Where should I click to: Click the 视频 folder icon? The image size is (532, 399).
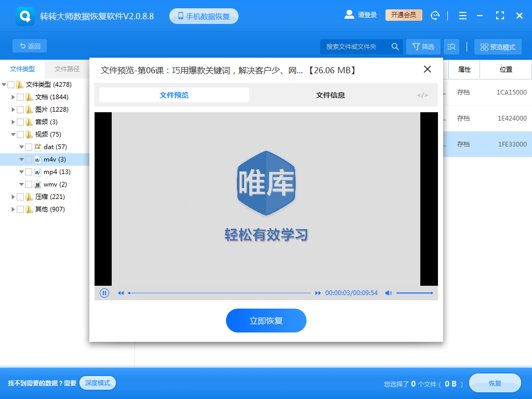click(x=29, y=135)
